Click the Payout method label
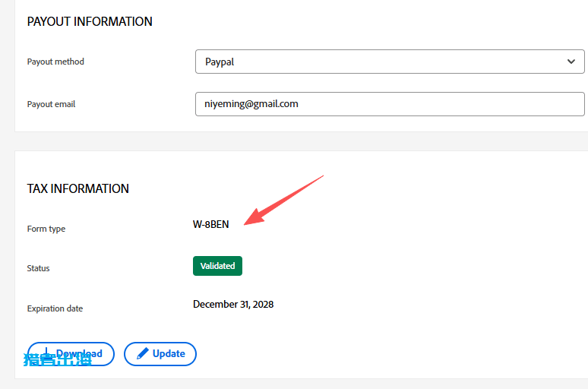The image size is (588, 389). (55, 62)
